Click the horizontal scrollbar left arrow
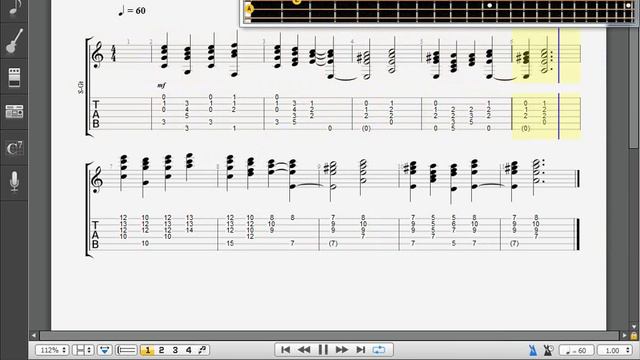Image resolution: width=640 pixels, height=360 pixels. (x=33, y=336)
